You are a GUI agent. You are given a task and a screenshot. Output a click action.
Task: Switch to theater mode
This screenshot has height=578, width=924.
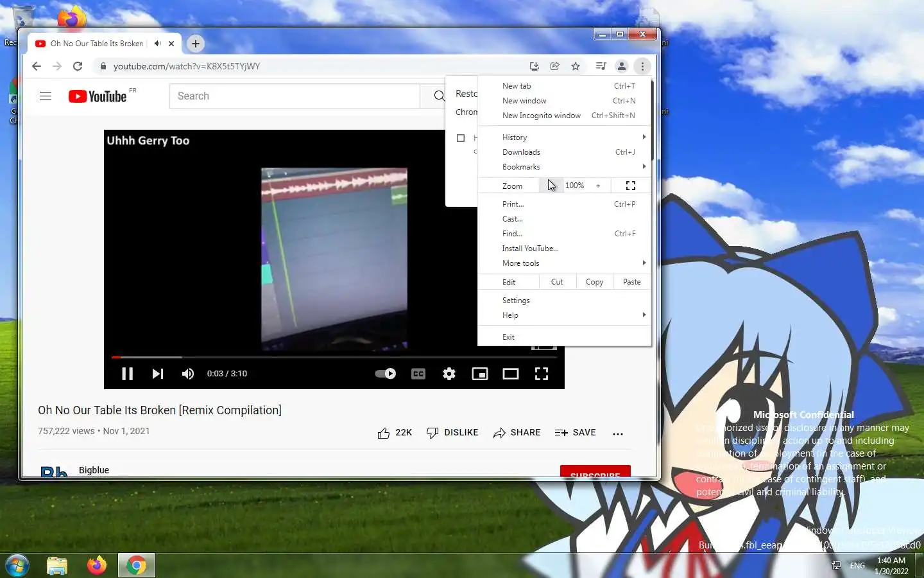[x=511, y=374]
